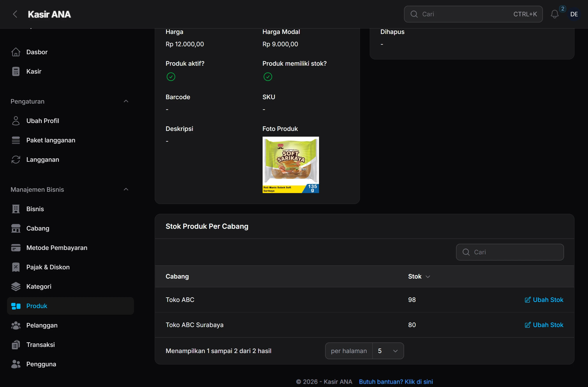Collapse the Manajemen Bisnis section
The image size is (588, 387).
(x=126, y=189)
